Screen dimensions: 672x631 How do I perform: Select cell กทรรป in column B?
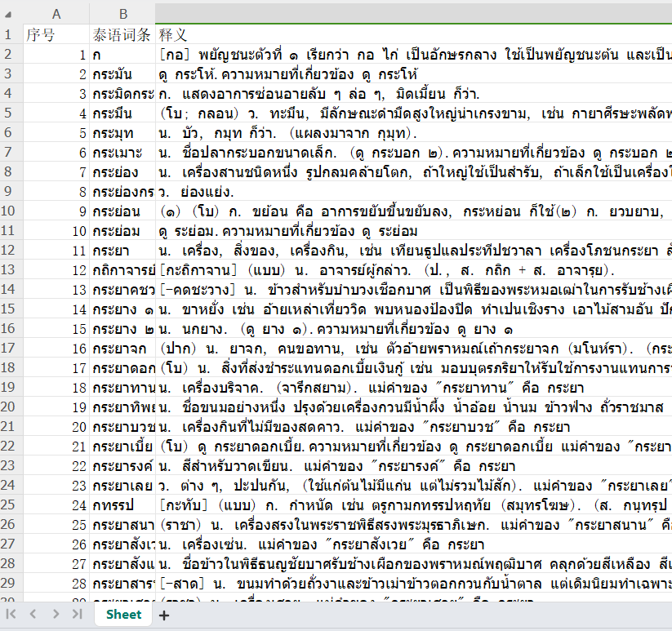tap(122, 505)
